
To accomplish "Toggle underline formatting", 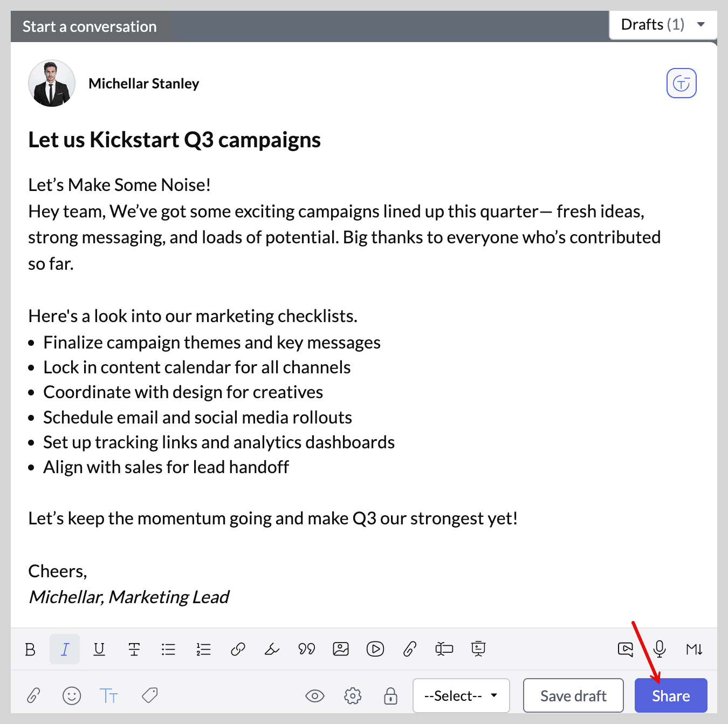I will tap(99, 649).
